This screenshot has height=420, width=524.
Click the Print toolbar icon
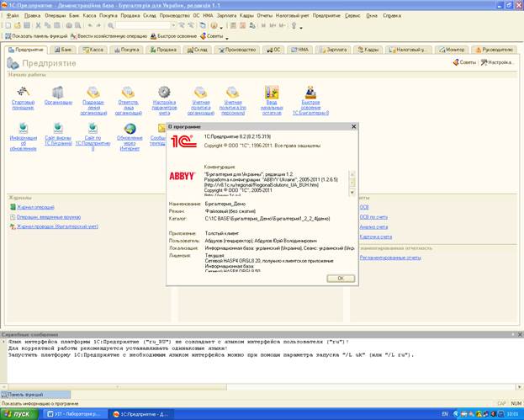click(x=69, y=25)
